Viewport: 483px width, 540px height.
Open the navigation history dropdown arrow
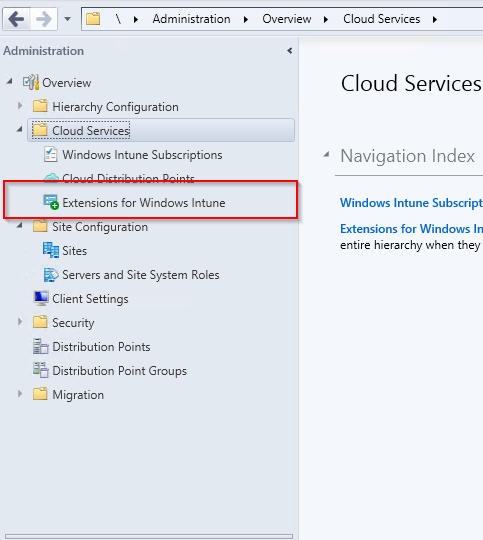coord(68,19)
